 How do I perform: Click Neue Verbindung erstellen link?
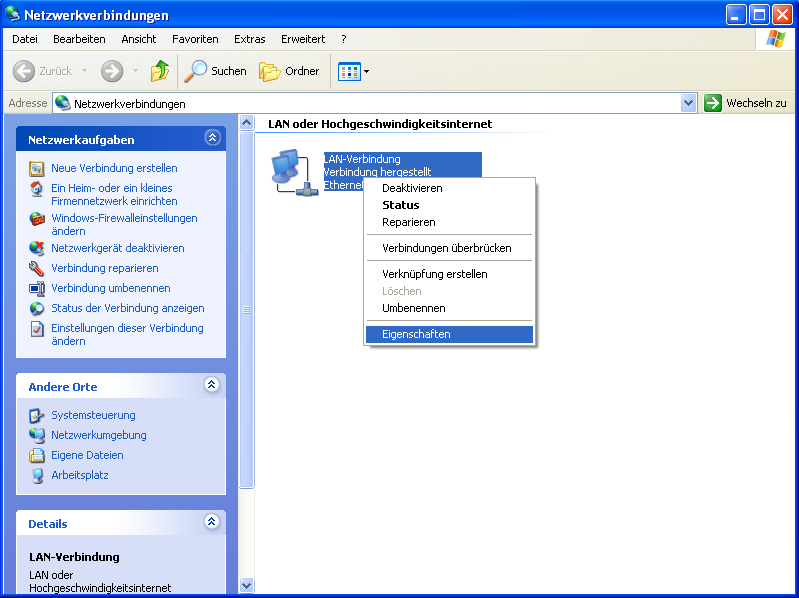pos(114,168)
